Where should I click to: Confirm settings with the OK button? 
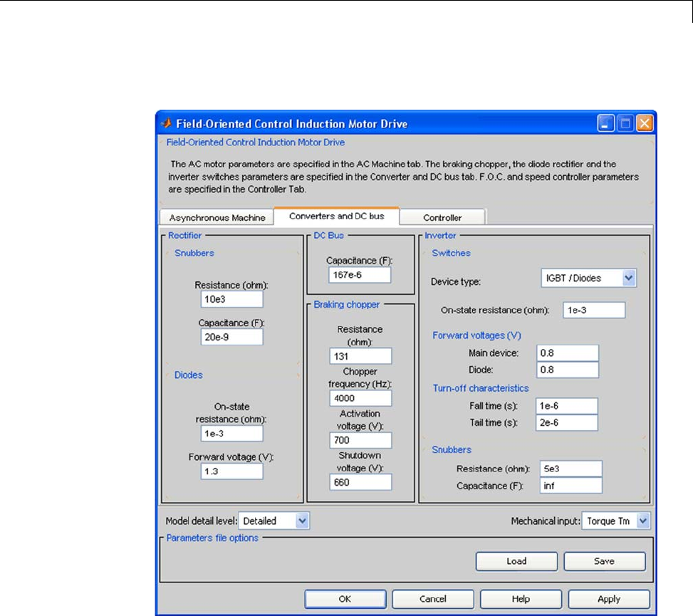click(x=345, y=599)
